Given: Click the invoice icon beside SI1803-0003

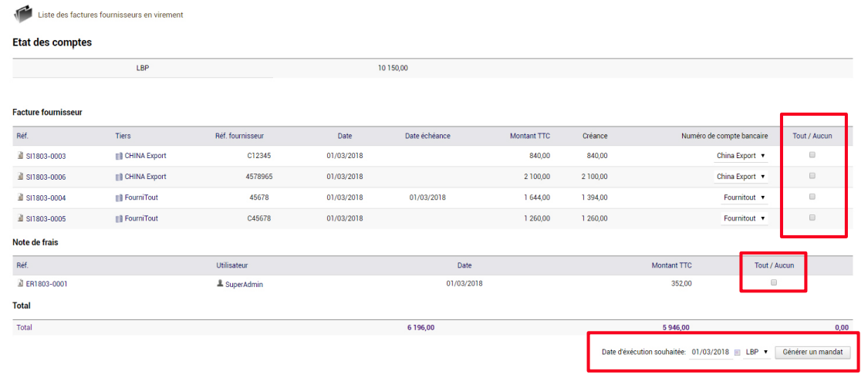Looking at the screenshot, I should 21,156.
